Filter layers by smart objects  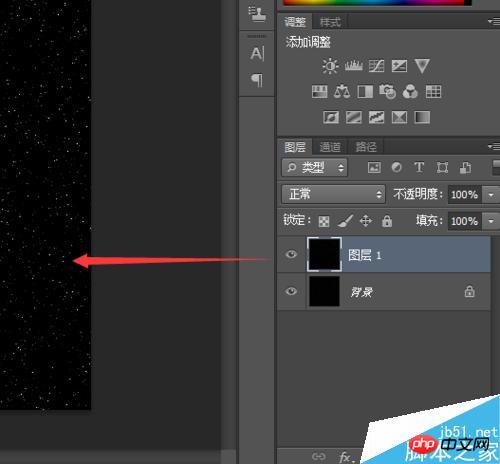click(x=465, y=167)
